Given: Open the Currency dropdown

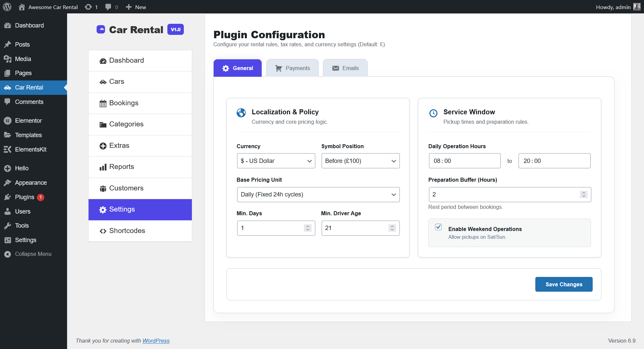Looking at the screenshot, I should tap(276, 161).
